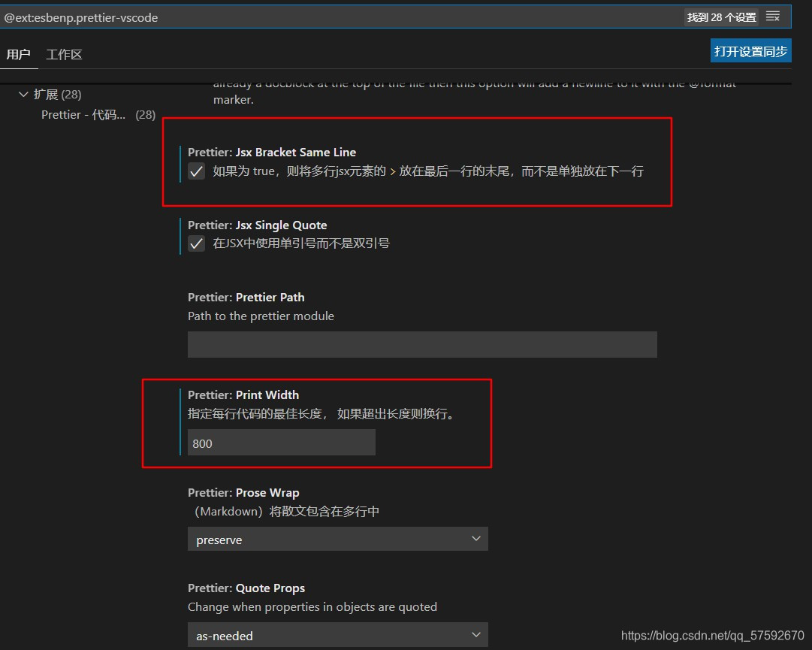Viewport: 812px width, 650px height.
Task: Click the 'Path to the prettier module' description
Action: (x=261, y=316)
